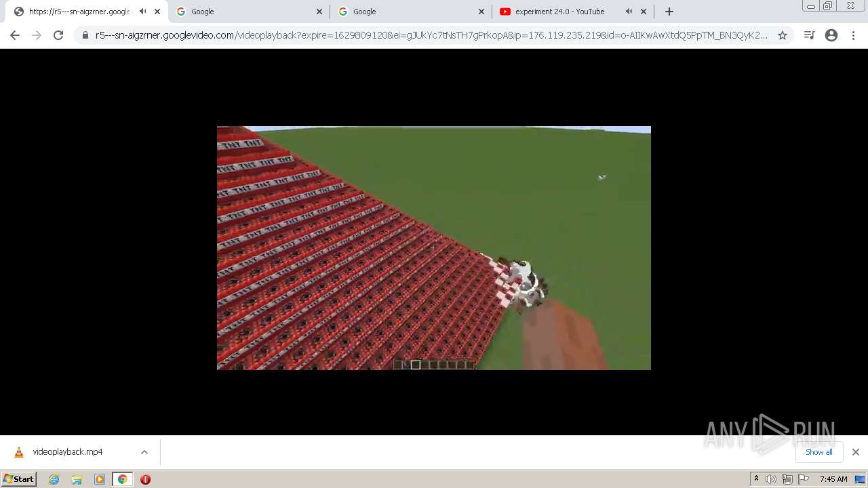Expand the videoplayback.mp4 download options arrow
868x488 pixels.
(x=144, y=452)
